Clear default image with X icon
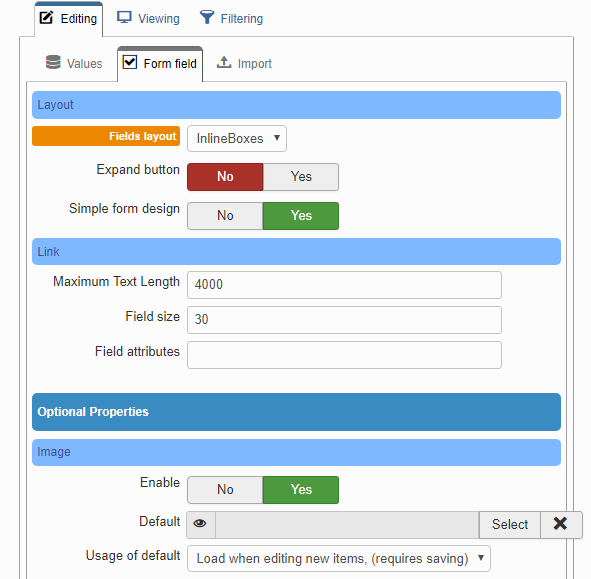The height and width of the screenshot is (579, 591). pyautogui.click(x=560, y=524)
